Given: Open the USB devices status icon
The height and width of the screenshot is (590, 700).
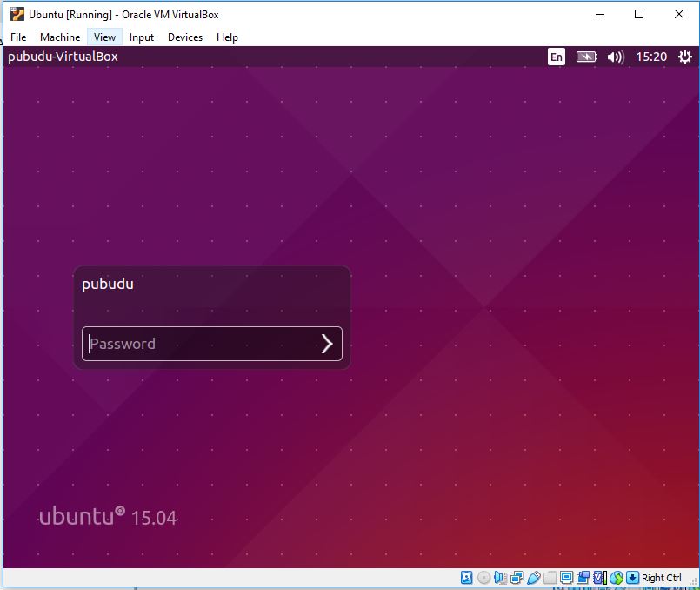Looking at the screenshot, I should 534,577.
